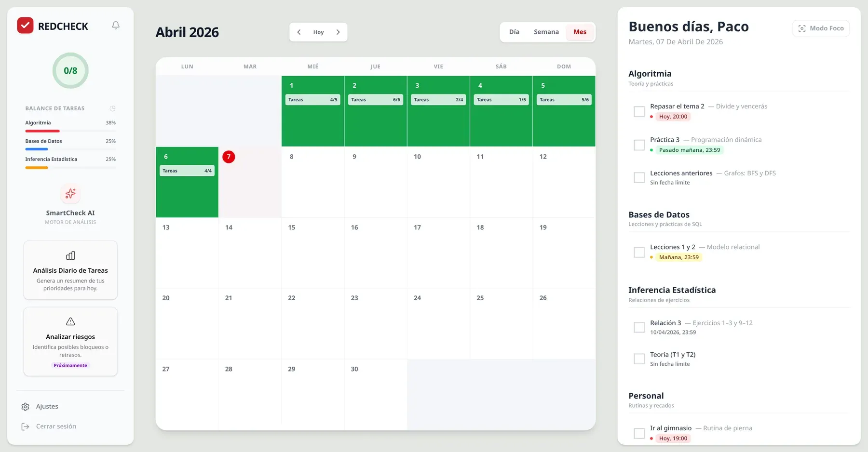The image size is (868, 452).
Task: Mark Lecciones anteriores as done
Action: pyautogui.click(x=639, y=177)
